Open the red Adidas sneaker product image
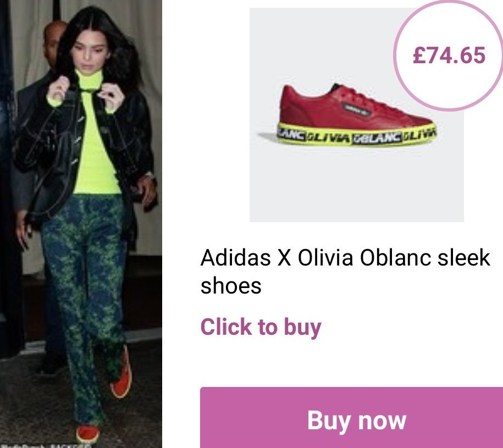Image resolution: width=503 pixels, height=448 pixels. click(356, 115)
